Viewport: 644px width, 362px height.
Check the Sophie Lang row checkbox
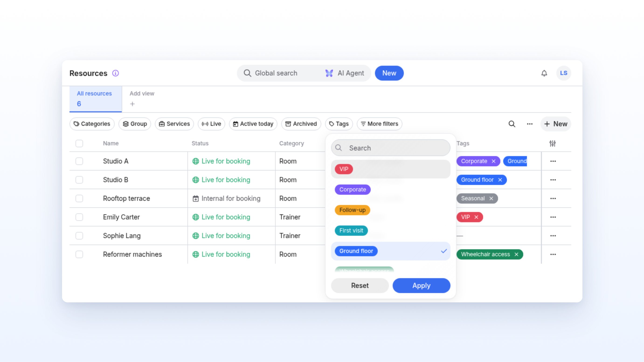79,236
